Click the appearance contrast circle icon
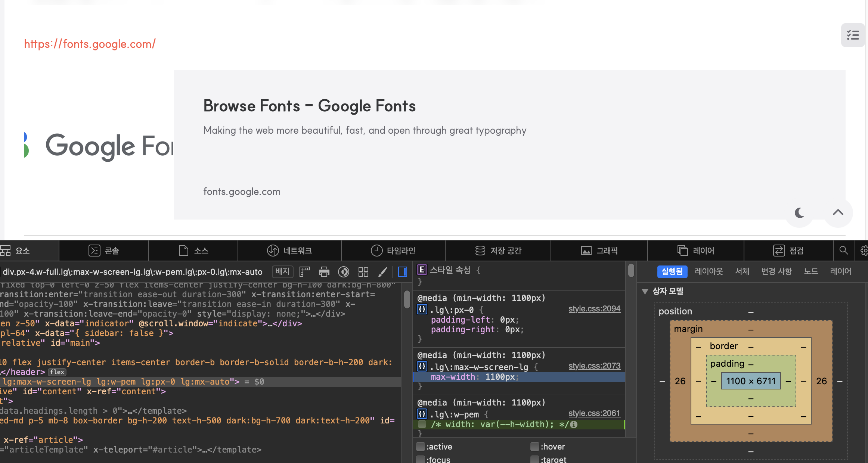Screen dimensions: 868x463 pos(344,272)
